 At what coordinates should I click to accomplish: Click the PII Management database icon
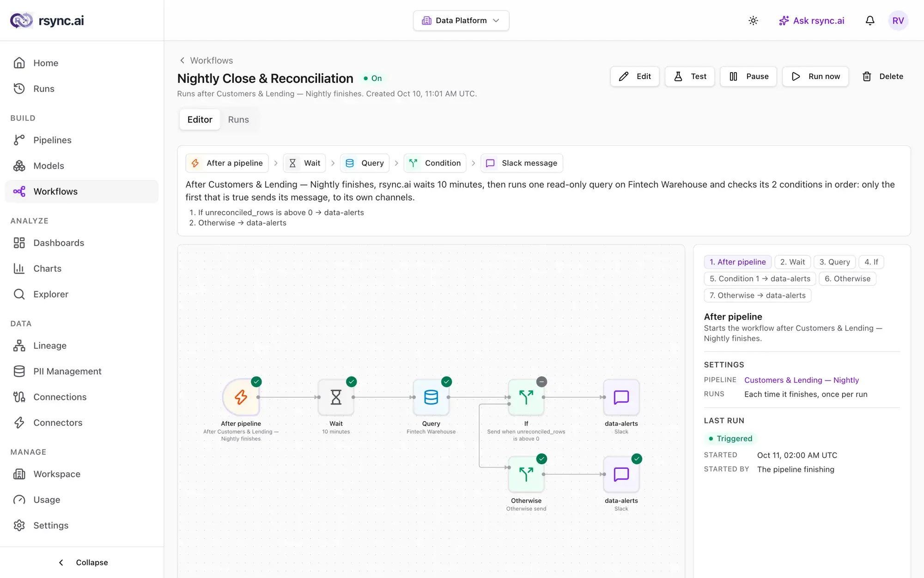click(x=19, y=371)
